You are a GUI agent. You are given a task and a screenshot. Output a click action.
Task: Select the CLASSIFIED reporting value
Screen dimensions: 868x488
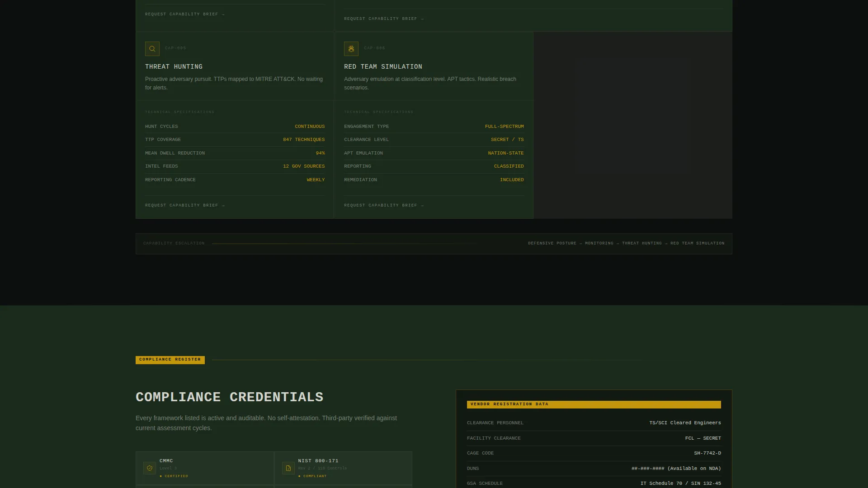pyautogui.click(x=509, y=166)
